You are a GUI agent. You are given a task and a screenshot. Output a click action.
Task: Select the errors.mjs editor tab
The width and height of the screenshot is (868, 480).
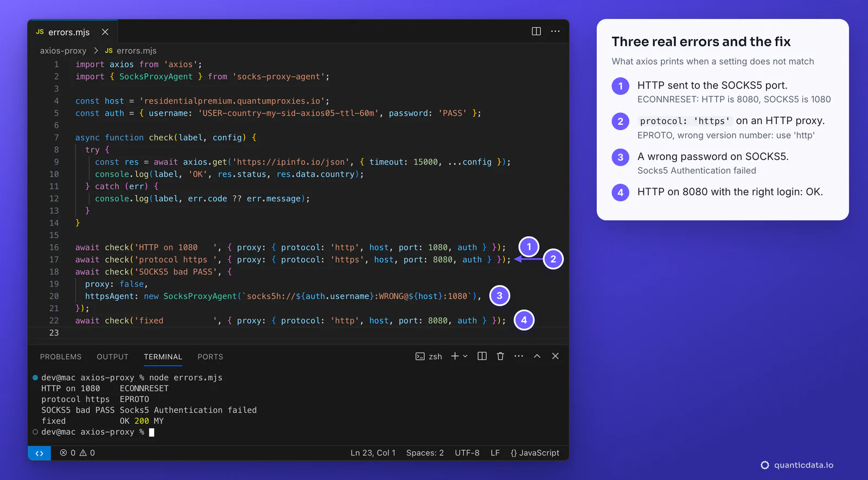73,32
